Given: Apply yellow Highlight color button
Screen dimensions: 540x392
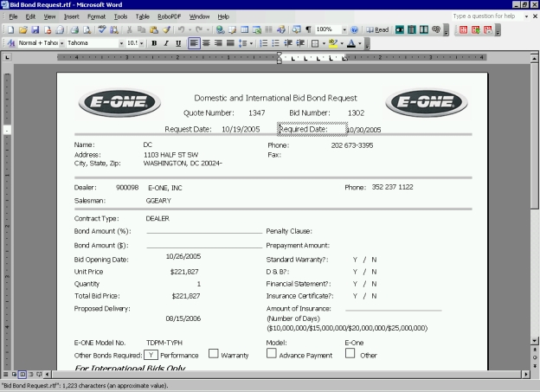Looking at the screenshot, I should click(332, 43).
